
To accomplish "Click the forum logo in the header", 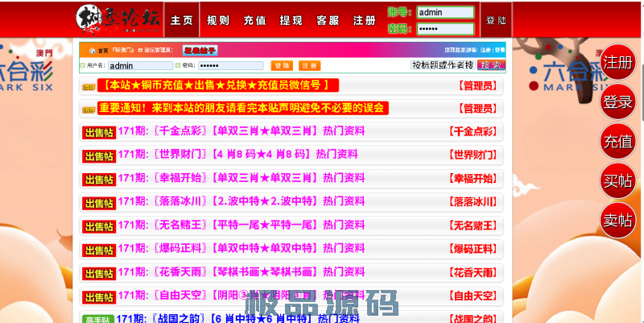I will (118, 20).
